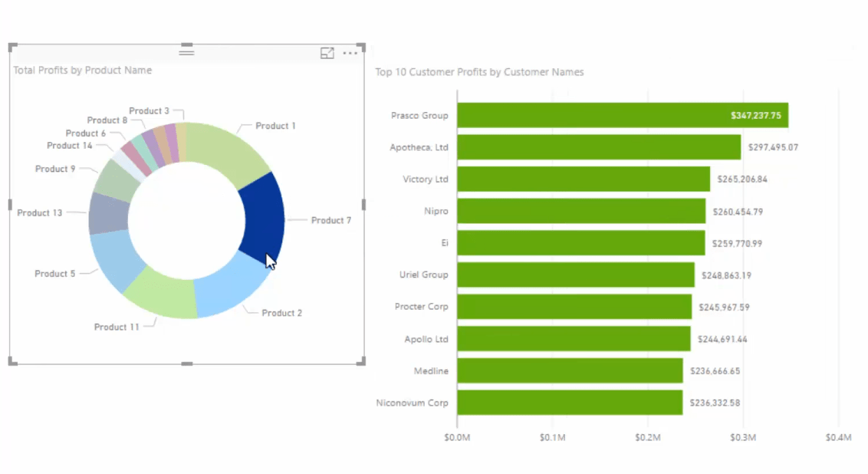Image resolution: width=868 pixels, height=474 pixels.
Task: Select the Medline bar
Action: (570, 370)
